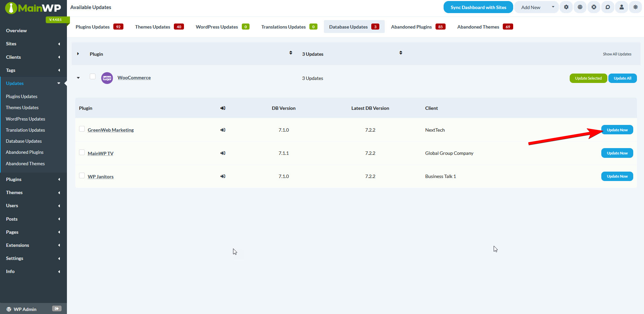Image resolution: width=644 pixels, height=314 pixels.
Task: Sort by the 3 Updates column sort icon
Action: (401, 53)
